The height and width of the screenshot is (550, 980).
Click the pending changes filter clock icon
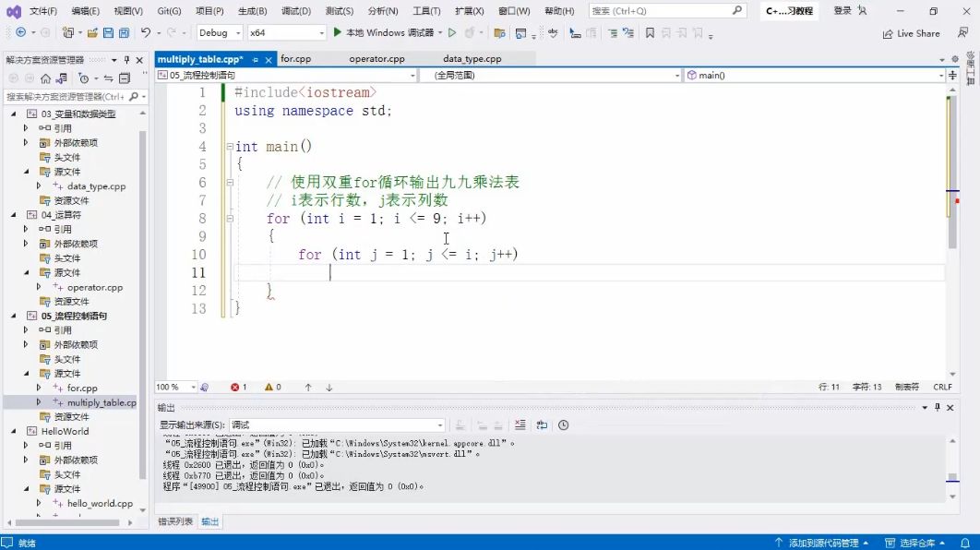[84, 78]
